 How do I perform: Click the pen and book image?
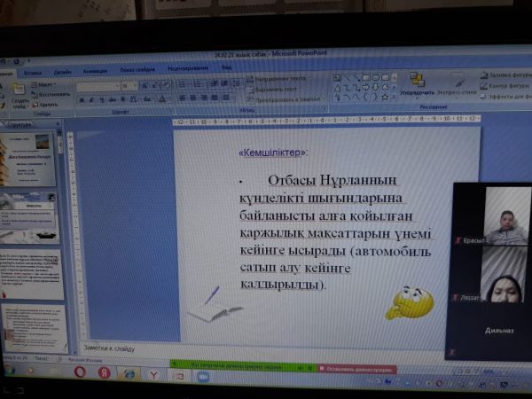click(x=215, y=305)
